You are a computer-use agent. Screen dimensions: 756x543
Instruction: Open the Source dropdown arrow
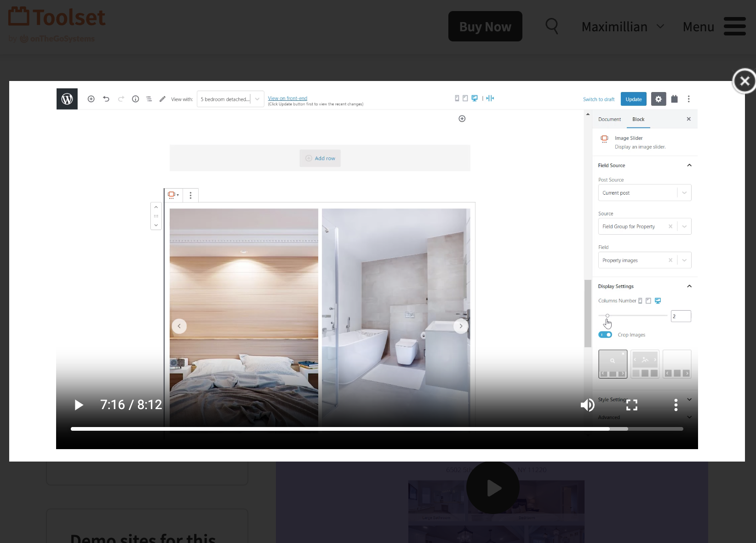pos(684,226)
